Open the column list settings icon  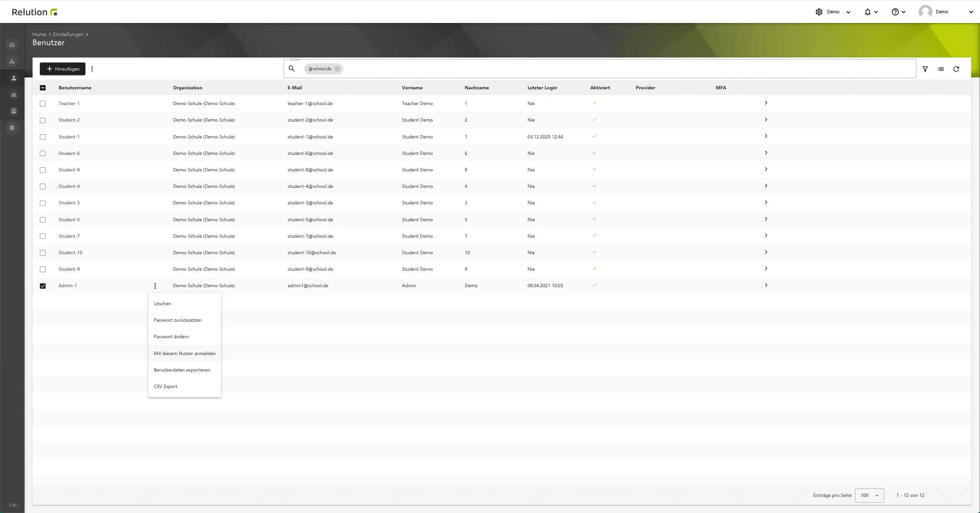(x=941, y=69)
